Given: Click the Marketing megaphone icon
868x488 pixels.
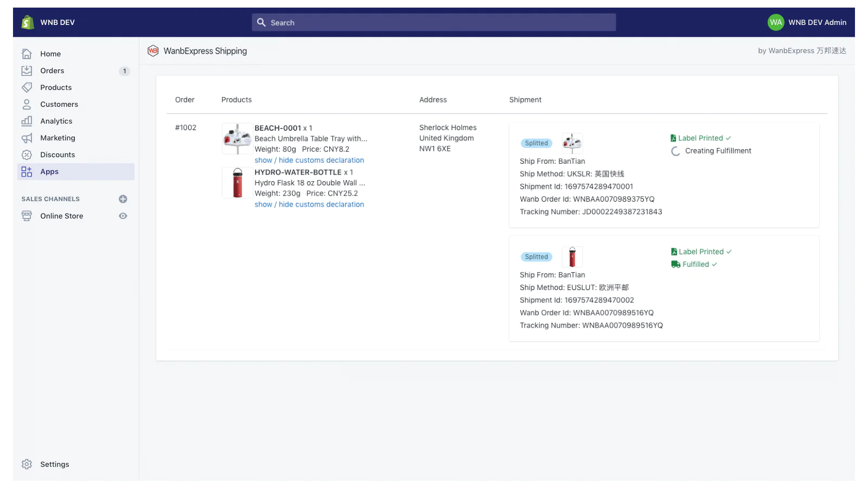Looking at the screenshot, I should (x=27, y=138).
